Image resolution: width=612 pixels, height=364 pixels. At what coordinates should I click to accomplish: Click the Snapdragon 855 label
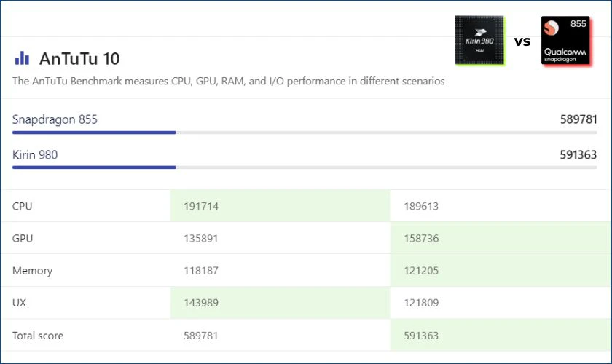tap(55, 119)
